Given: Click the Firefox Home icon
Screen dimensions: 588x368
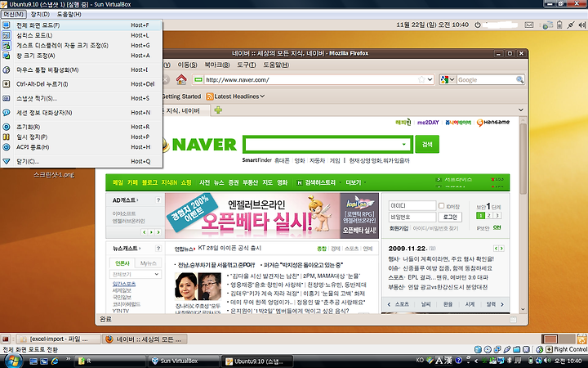Looking at the screenshot, I should (181, 79).
